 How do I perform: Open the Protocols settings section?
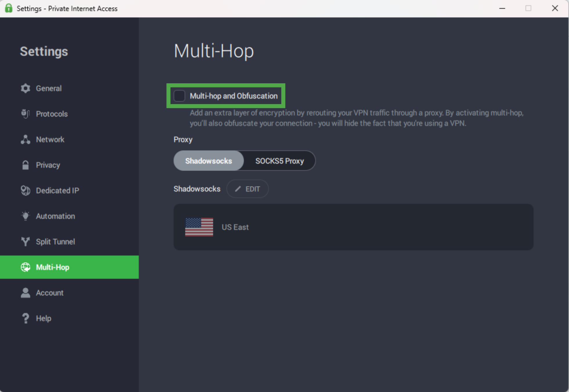[x=69, y=114]
